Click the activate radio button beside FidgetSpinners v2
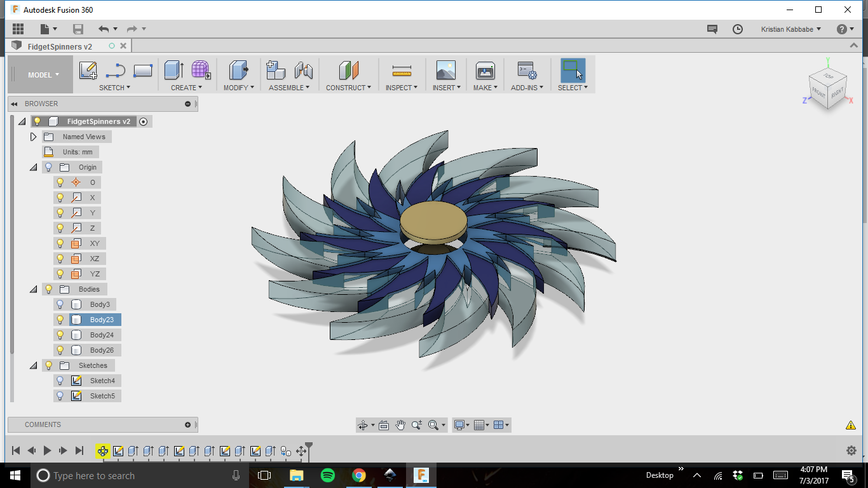Screen dimensions: 868x488 [x=144, y=121]
